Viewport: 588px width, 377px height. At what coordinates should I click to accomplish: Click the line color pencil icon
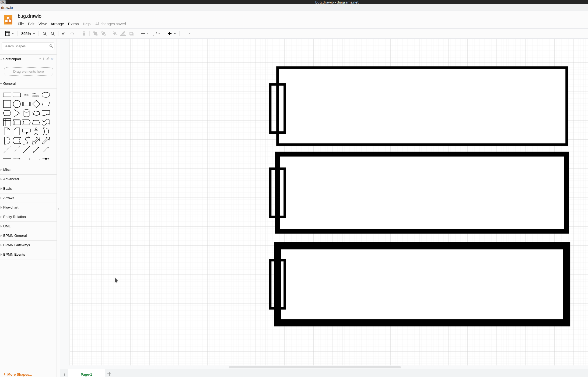[x=123, y=34]
